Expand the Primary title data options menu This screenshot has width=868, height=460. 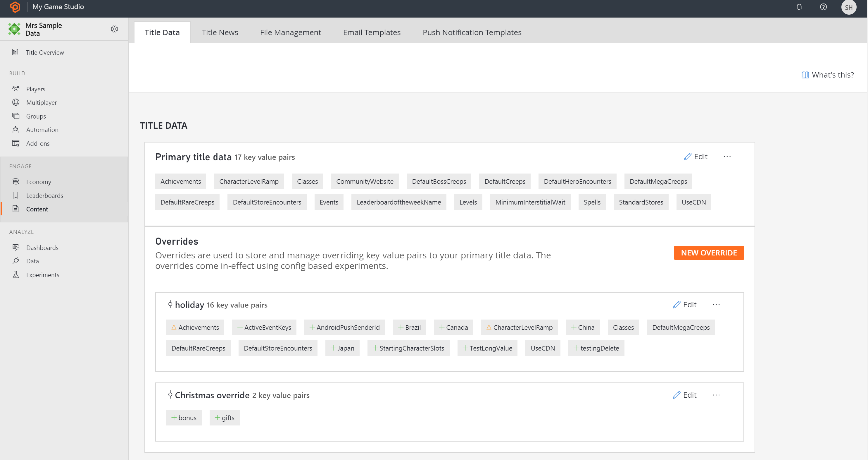(x=727, y=156)
